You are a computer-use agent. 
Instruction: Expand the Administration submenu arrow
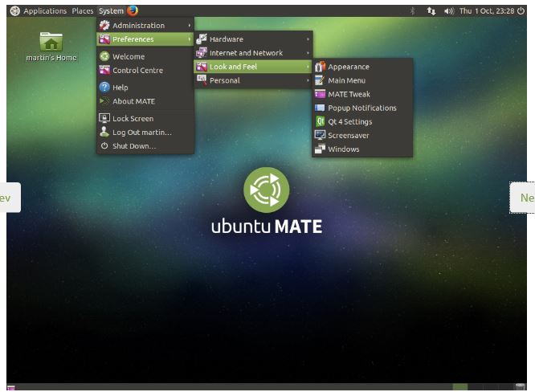pyautogui.click(x=190, y=25)
